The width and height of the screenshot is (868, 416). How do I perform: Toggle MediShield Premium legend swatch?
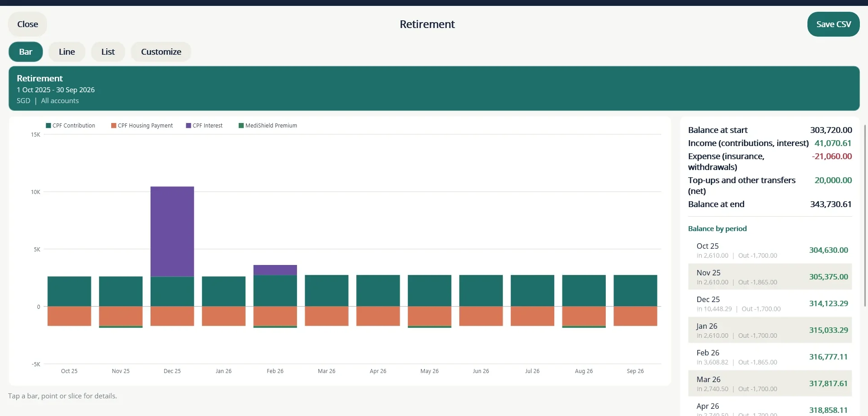pos(241,126)
